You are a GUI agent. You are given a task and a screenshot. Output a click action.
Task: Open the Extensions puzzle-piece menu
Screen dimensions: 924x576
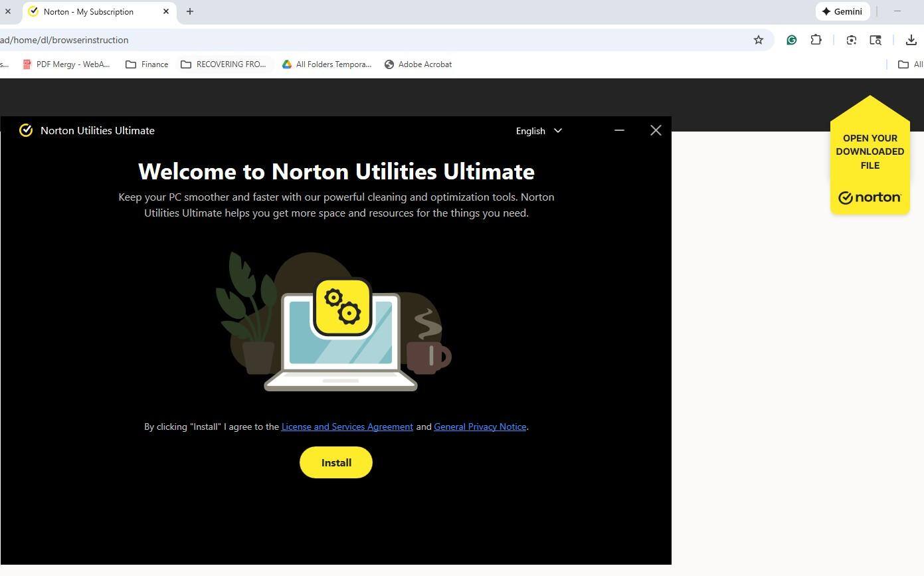coord(816,40)
